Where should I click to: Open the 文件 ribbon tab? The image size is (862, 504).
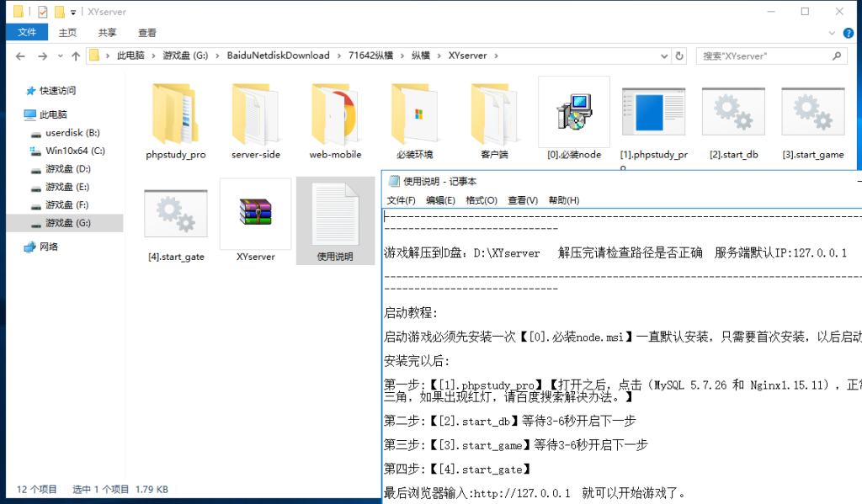tap(26, 33)
